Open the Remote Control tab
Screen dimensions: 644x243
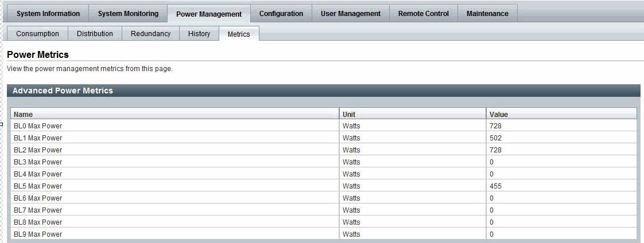coord(424,14)
